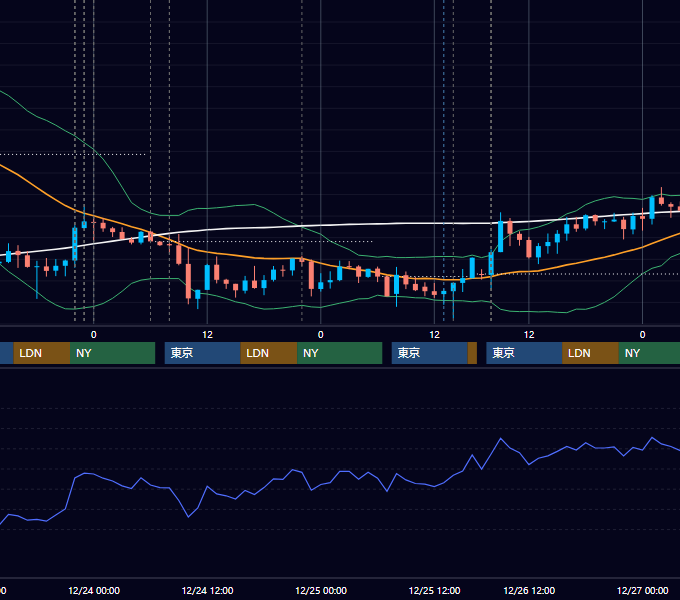Click the '12/25 12:00' date label
Viewport: 680px width, 600px height.
[x=435, y=590]
